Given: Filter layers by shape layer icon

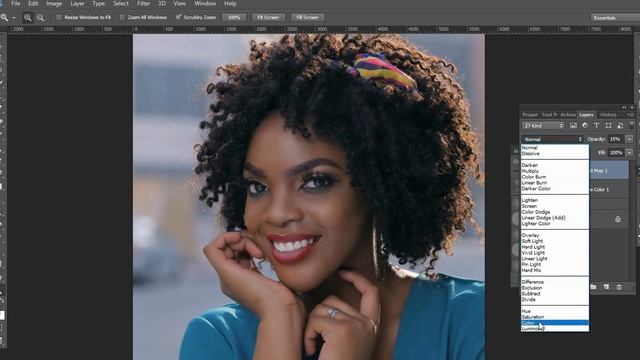Looking at the screenshot, I should point(608,125).
